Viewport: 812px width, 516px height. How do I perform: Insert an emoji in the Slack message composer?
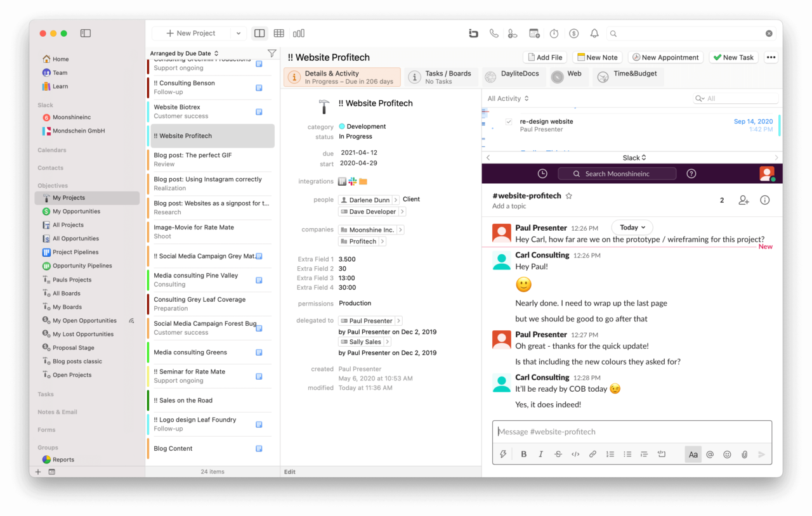coord(727,454)
